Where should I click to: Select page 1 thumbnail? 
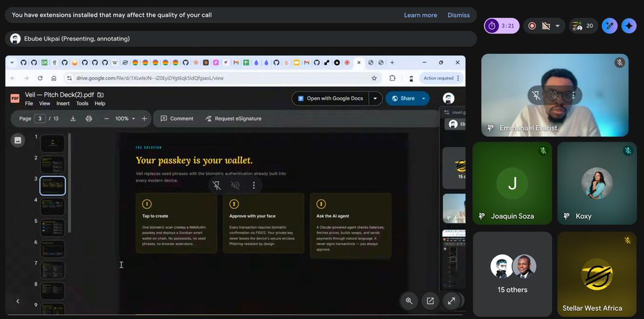53,143
